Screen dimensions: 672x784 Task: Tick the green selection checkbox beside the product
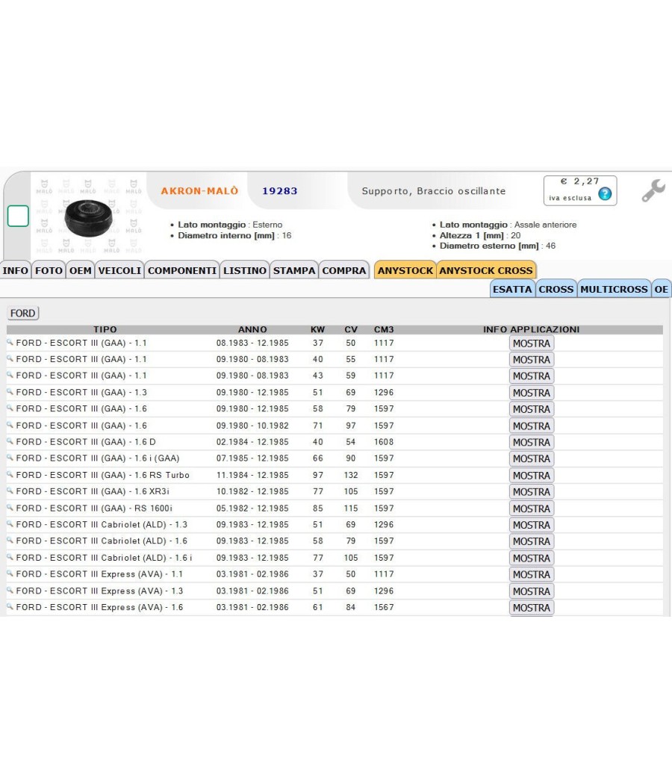pos(18,216)
